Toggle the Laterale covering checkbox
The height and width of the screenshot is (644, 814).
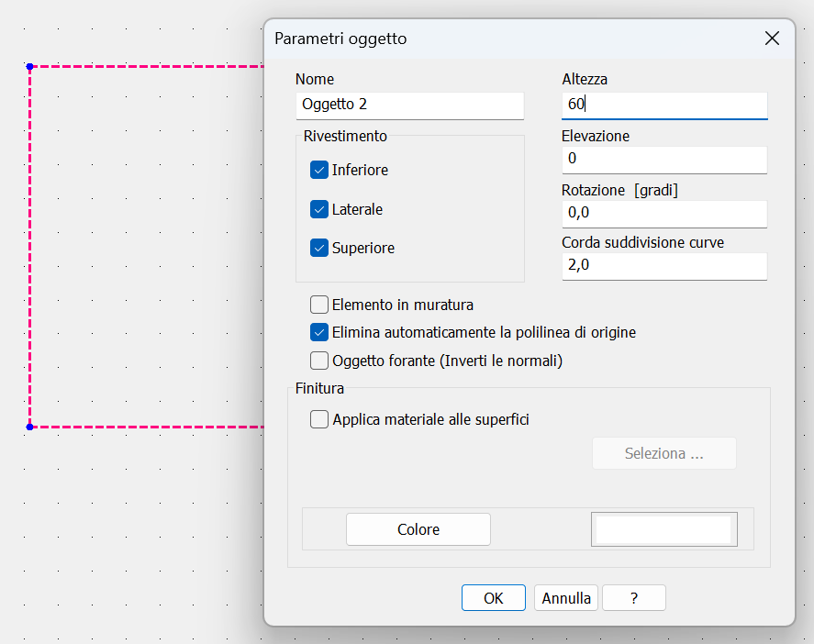pos(318,209)
